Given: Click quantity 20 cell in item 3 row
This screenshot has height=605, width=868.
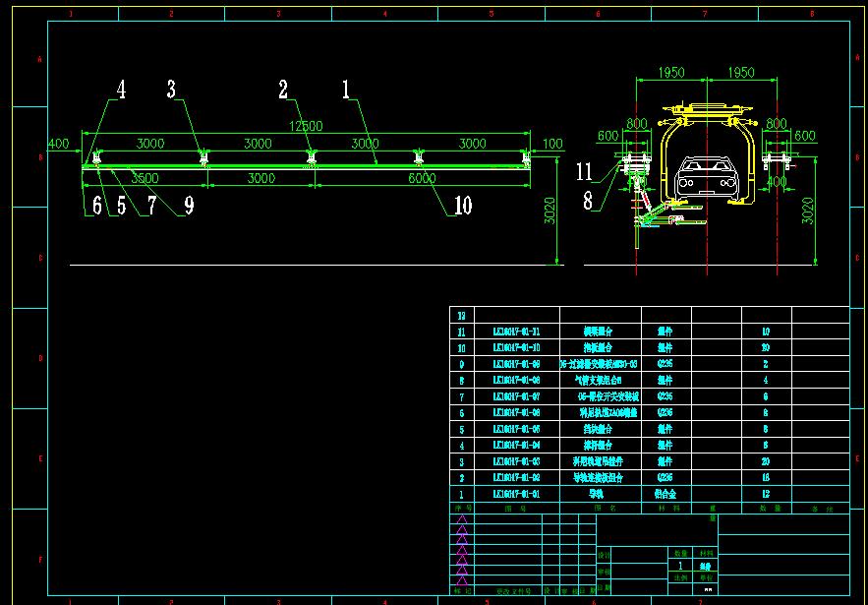Looking at the screenshot, I should point(766,461).
